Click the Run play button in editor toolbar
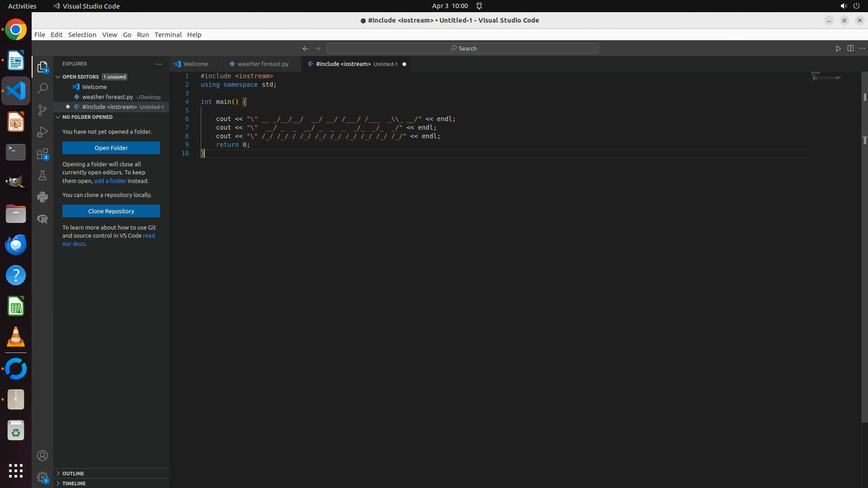The height and width of the screenshot is (488, 868). click(838, 48)
